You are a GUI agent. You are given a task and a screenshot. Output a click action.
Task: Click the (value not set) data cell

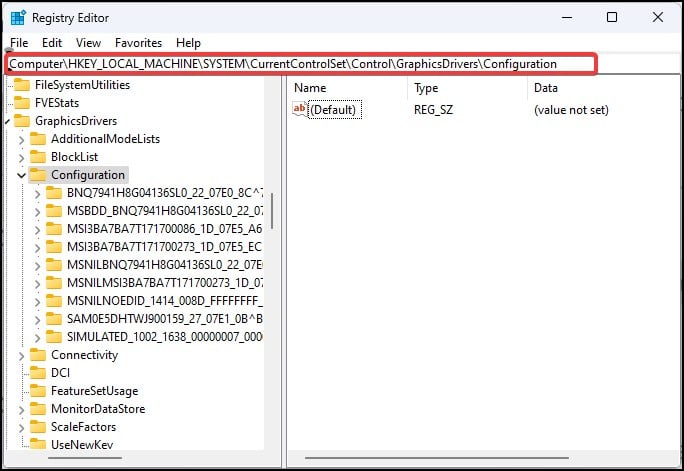click(x=571, y=109)
